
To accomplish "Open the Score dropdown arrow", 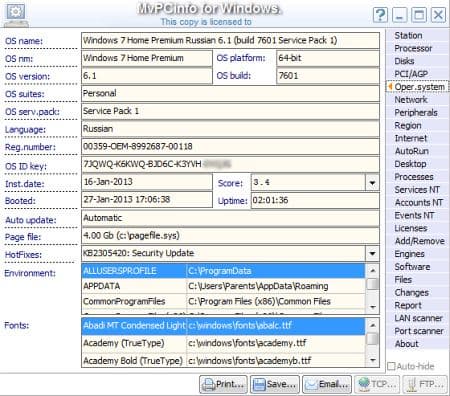I will pos(372,183).
